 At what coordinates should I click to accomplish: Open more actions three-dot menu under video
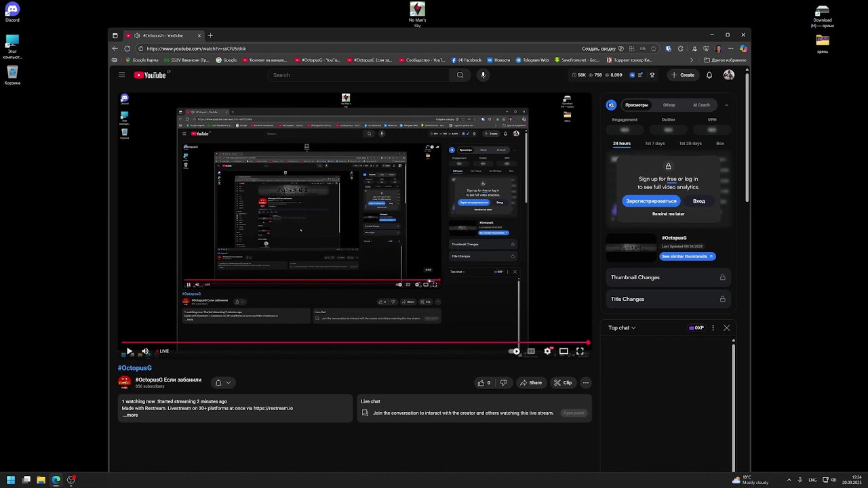pos(586,383)
